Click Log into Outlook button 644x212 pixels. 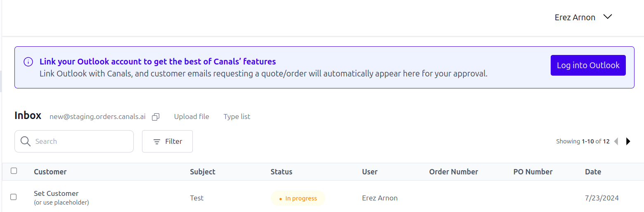[588, 65]
